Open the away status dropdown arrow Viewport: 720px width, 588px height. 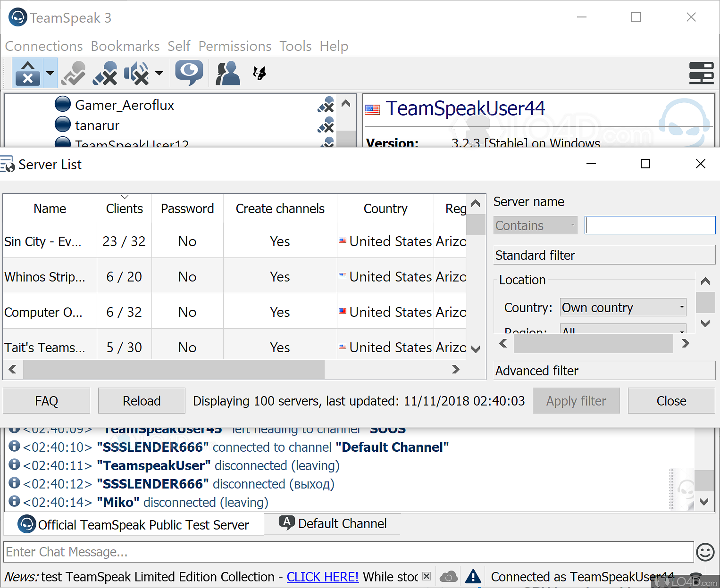[50, 74]
